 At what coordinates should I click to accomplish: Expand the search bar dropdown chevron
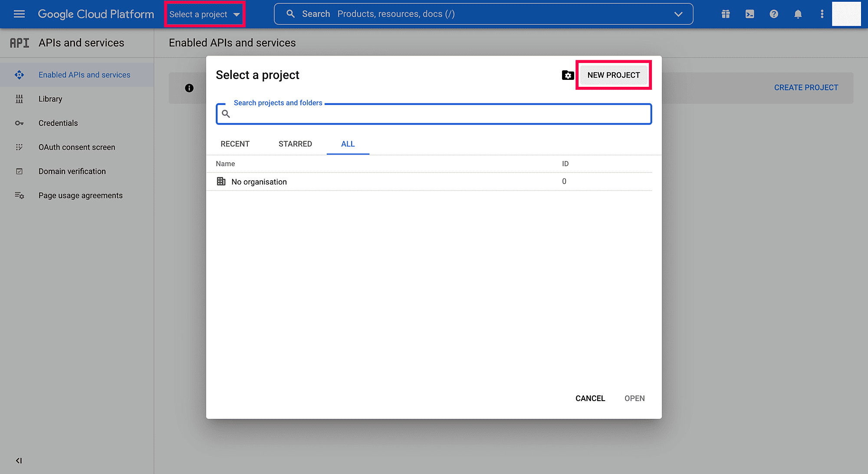(x=678, y=14)
